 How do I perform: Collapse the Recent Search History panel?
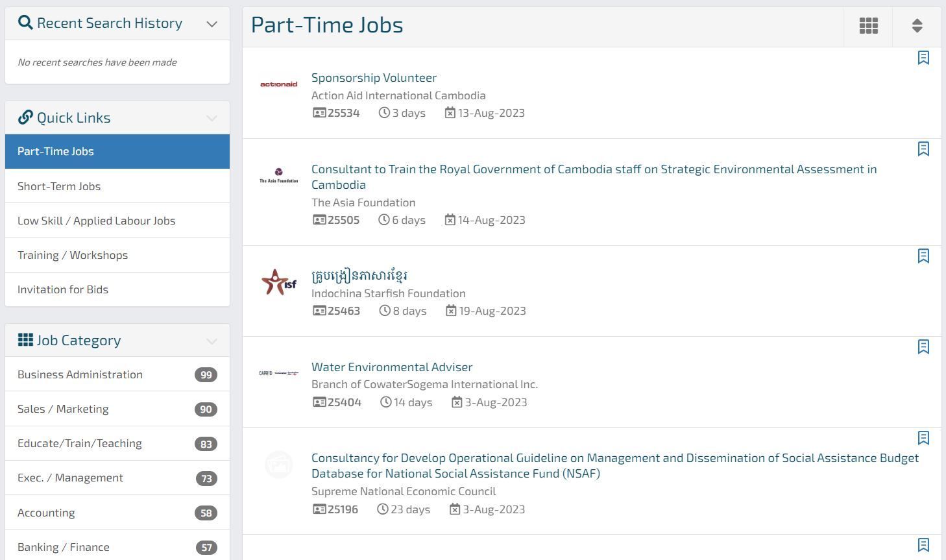point(212,24)
